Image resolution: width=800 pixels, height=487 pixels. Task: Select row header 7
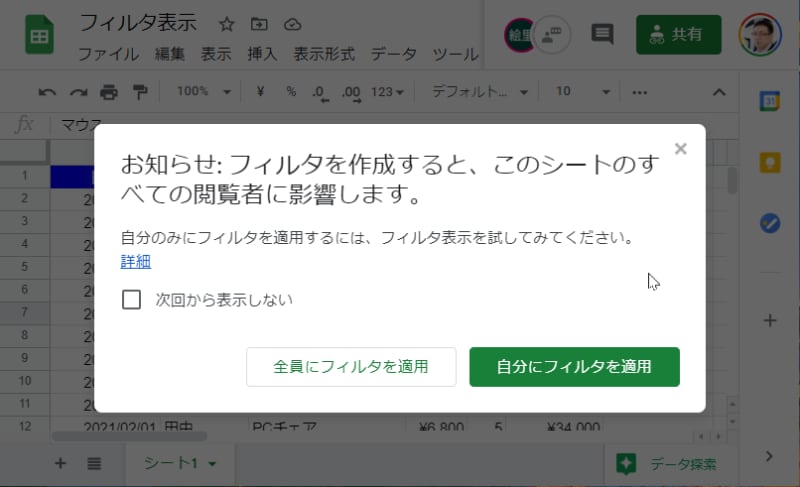(24, 312)
